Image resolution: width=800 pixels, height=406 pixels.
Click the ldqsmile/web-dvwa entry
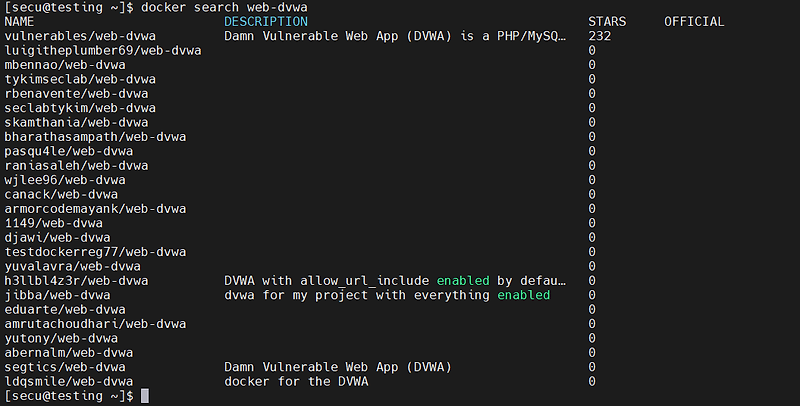pyautogui.click(x=68, y=382)
